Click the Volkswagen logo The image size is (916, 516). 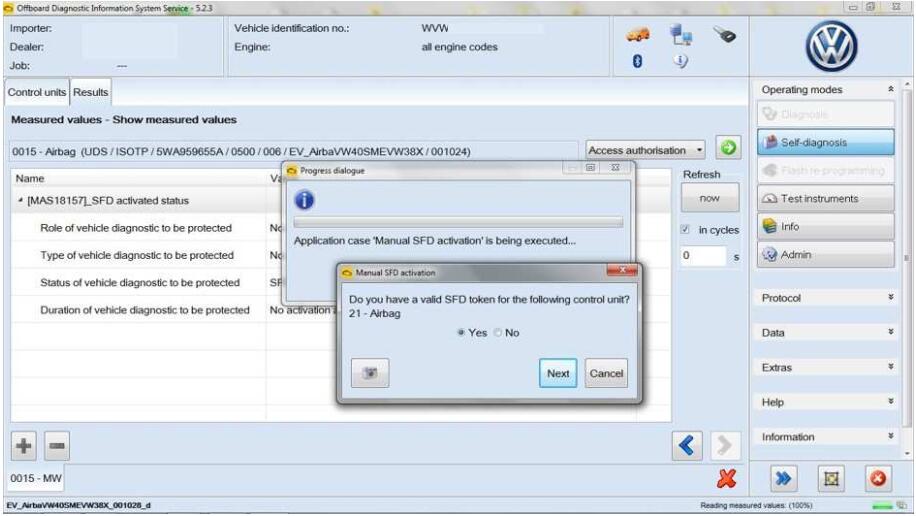[x=831, y=47]
